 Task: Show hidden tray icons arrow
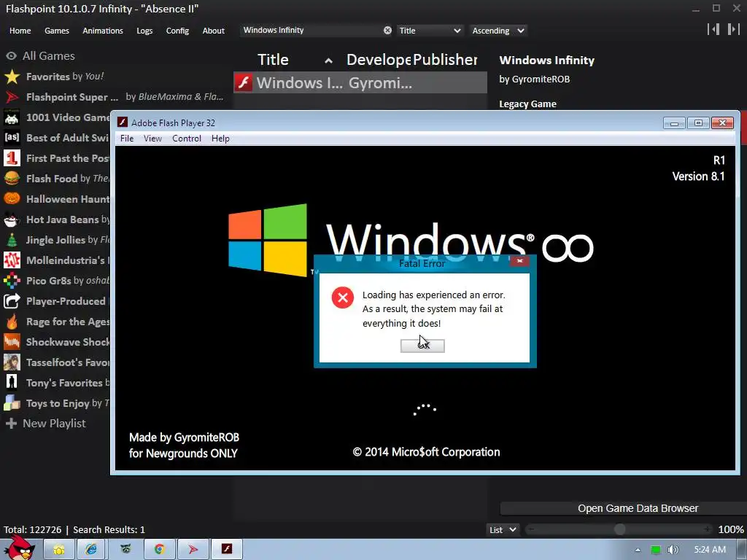coord(638,550)
